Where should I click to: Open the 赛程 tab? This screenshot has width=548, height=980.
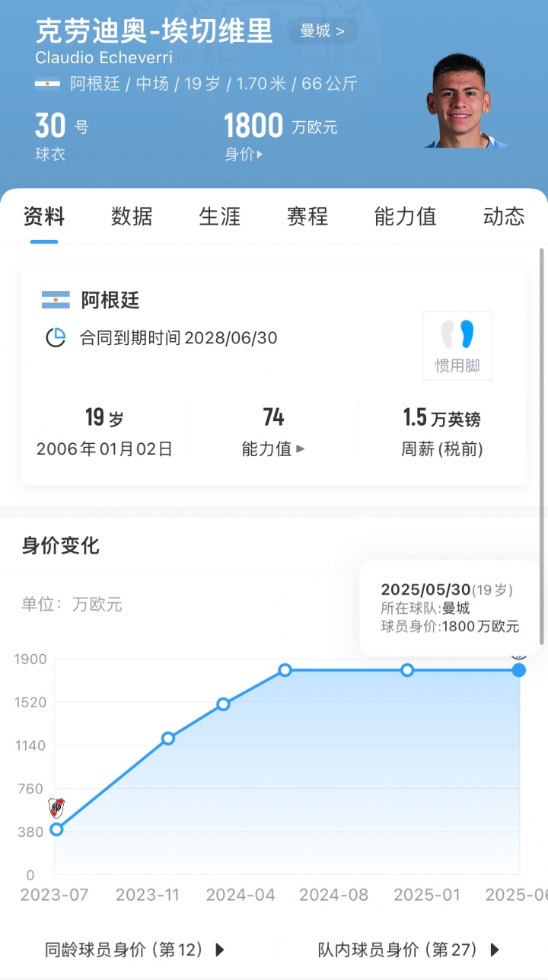(307, 216)
